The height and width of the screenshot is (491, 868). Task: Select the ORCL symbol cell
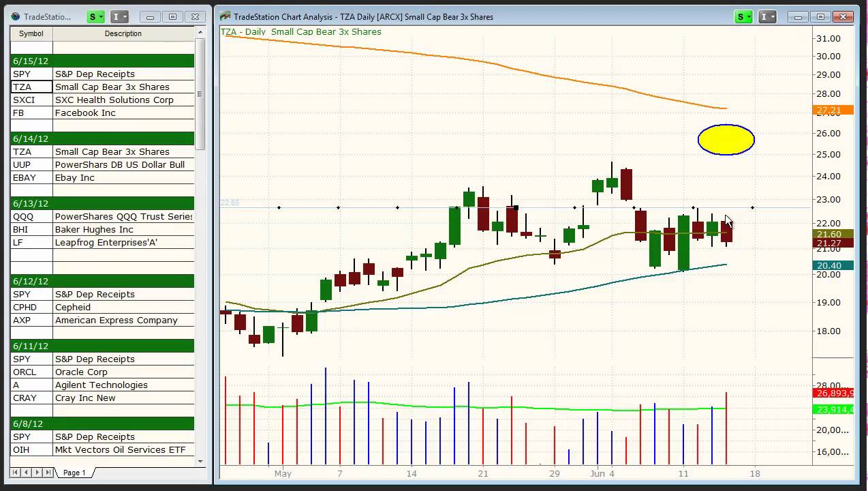[31, 372]
